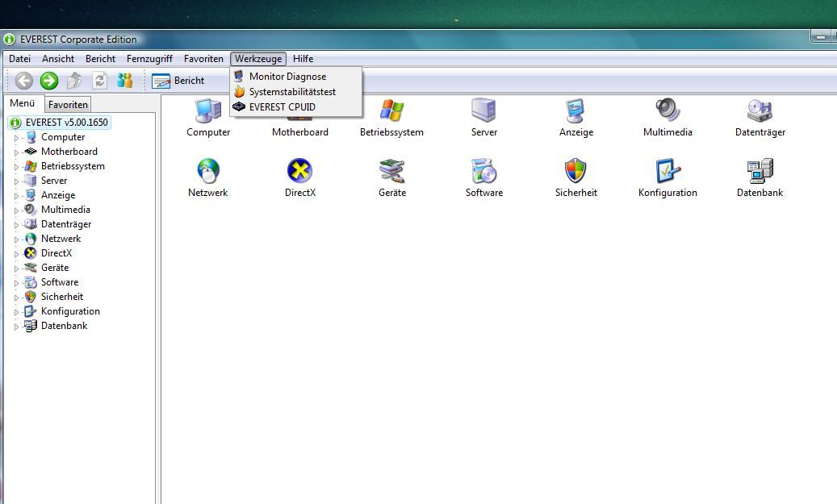Select Netzwerk in the sidebar tree
This screenshot has height=504, width=837.
pyautogui.click(x=61, y=239)
